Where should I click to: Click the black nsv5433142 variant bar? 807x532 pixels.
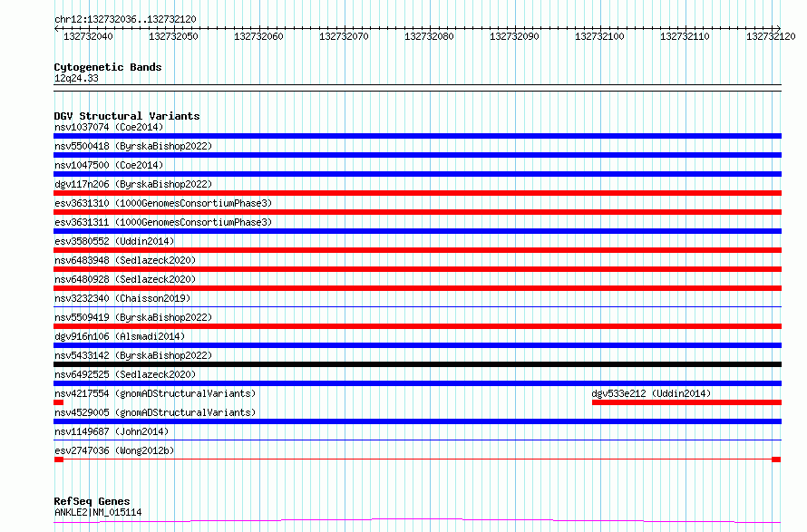coord(417,364)
